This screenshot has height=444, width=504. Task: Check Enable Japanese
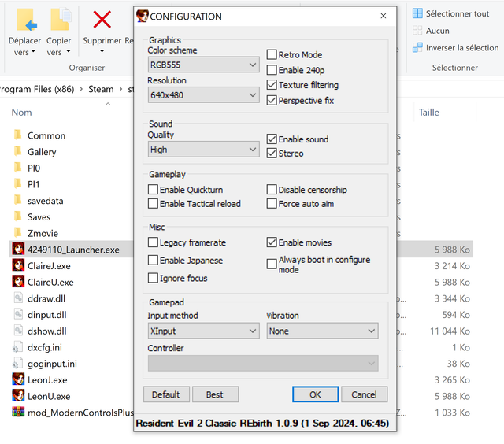pos(153,260)
